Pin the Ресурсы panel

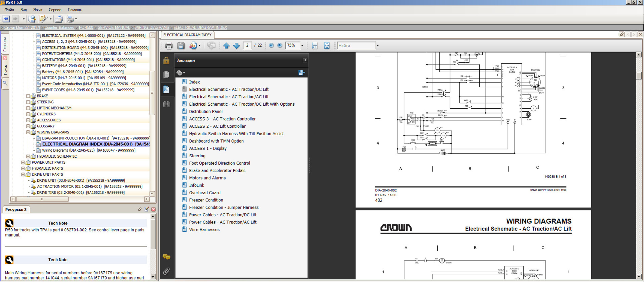click(139, 209)
